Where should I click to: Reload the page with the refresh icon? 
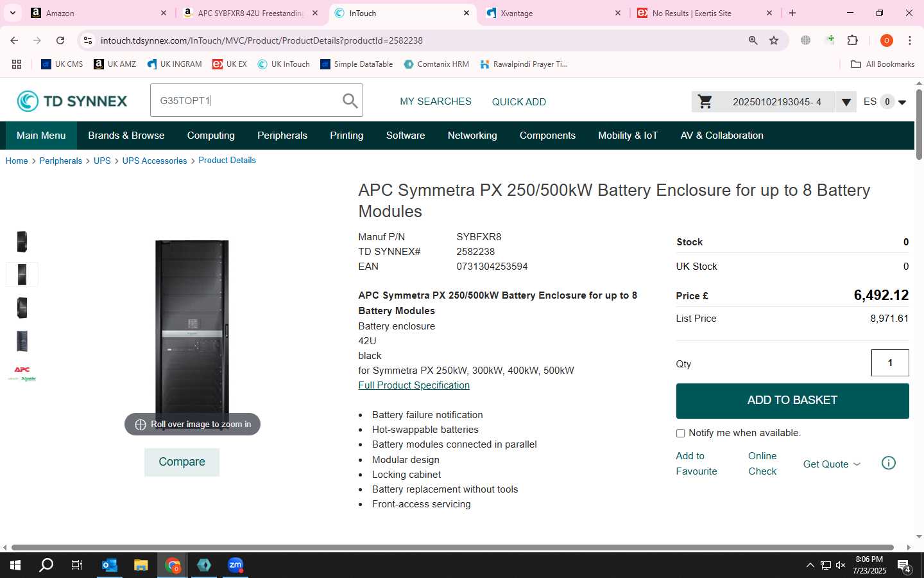click(60, 40)
